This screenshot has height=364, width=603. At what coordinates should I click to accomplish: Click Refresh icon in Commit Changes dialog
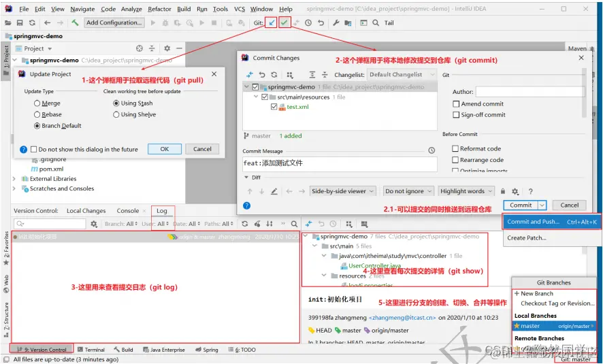click(274, 75)
